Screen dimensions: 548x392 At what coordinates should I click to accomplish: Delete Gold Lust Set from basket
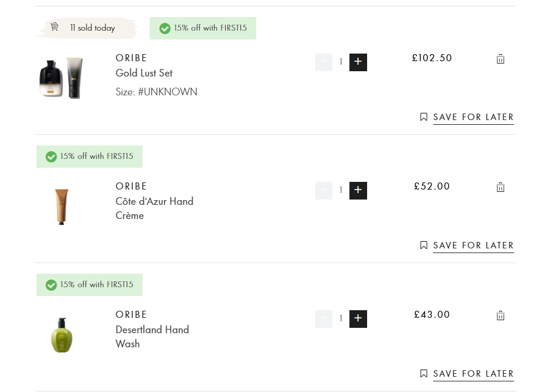[x=500, y=59]
